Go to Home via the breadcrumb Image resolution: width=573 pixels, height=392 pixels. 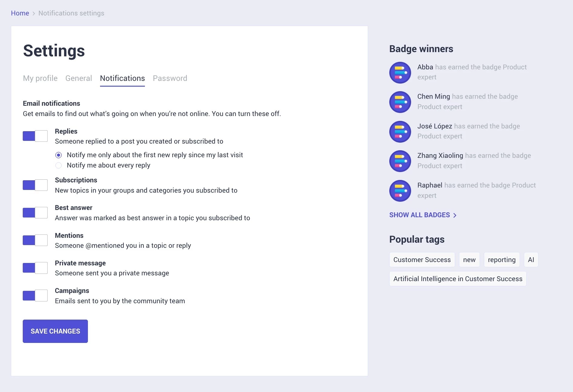pos(20,13)
